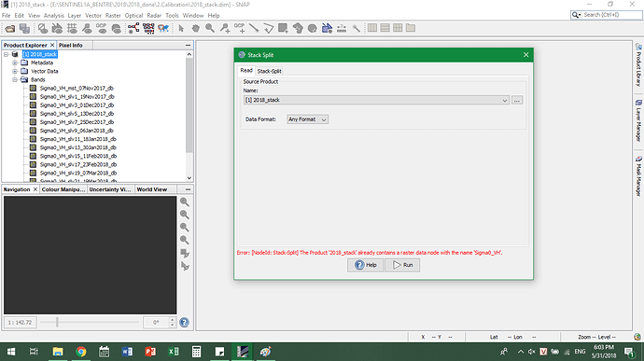
Task: Select the panning hand tool
Action: (x=195, y=28)
